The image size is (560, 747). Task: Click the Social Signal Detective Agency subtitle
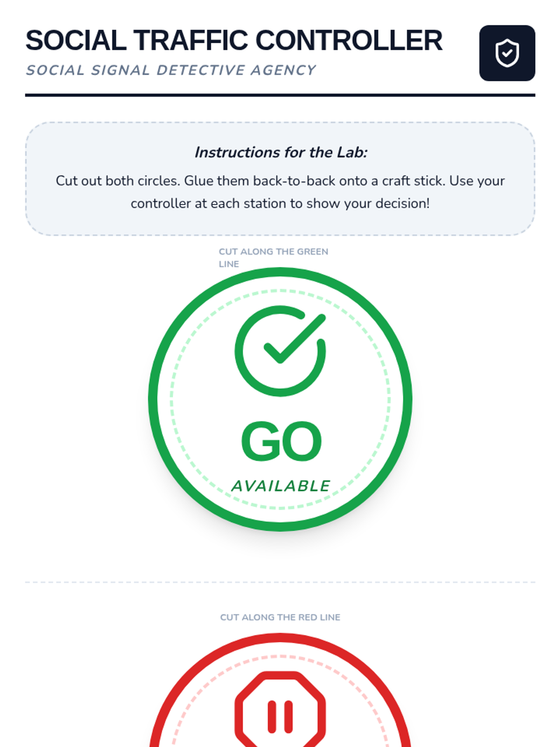(x=171, y=70)
